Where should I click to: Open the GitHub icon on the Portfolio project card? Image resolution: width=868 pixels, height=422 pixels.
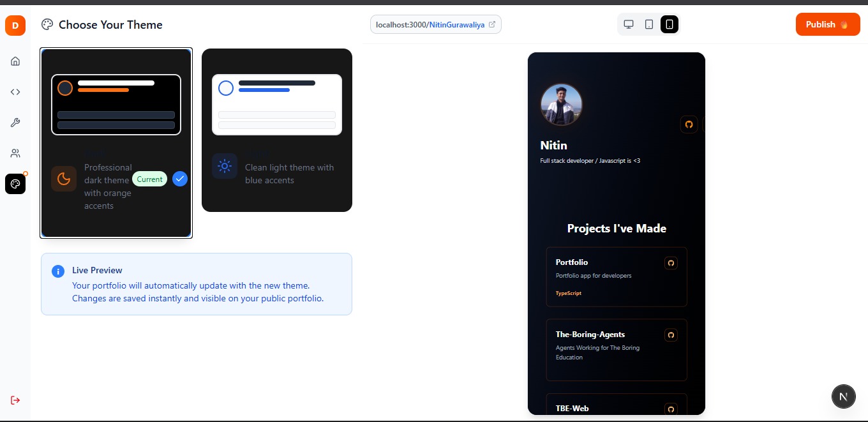tap(671, 262)
